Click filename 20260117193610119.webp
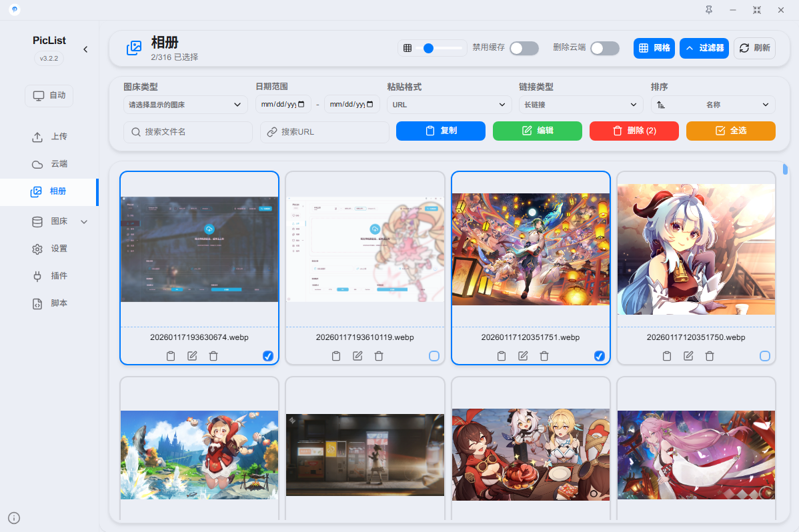This screenshot has width=799, height=532. (365, 337)
